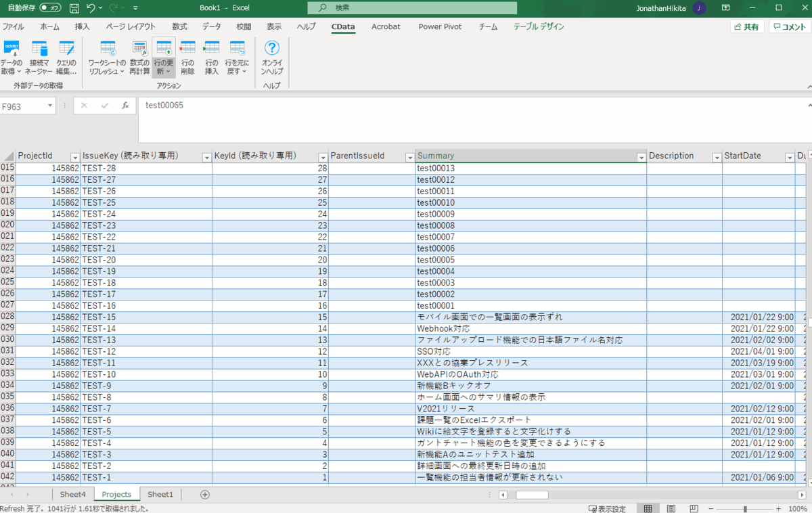Click the データの取得 icon

(x=12, y=49)
